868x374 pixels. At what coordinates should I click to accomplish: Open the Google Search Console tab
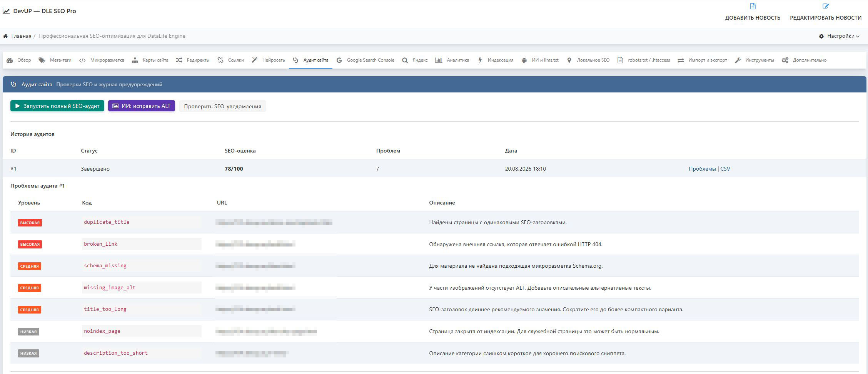coord(366,60)
